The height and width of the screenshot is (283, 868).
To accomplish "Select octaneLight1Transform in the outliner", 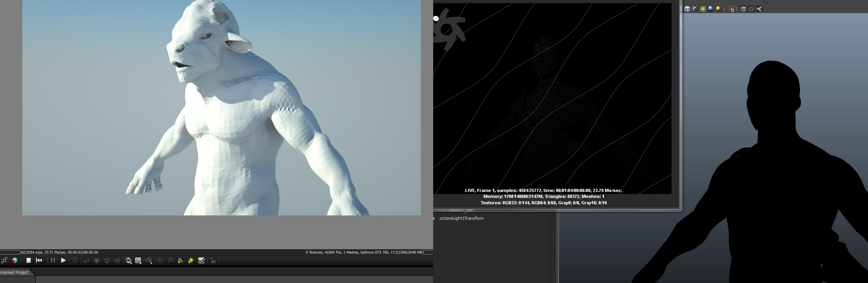I will 461,218.
